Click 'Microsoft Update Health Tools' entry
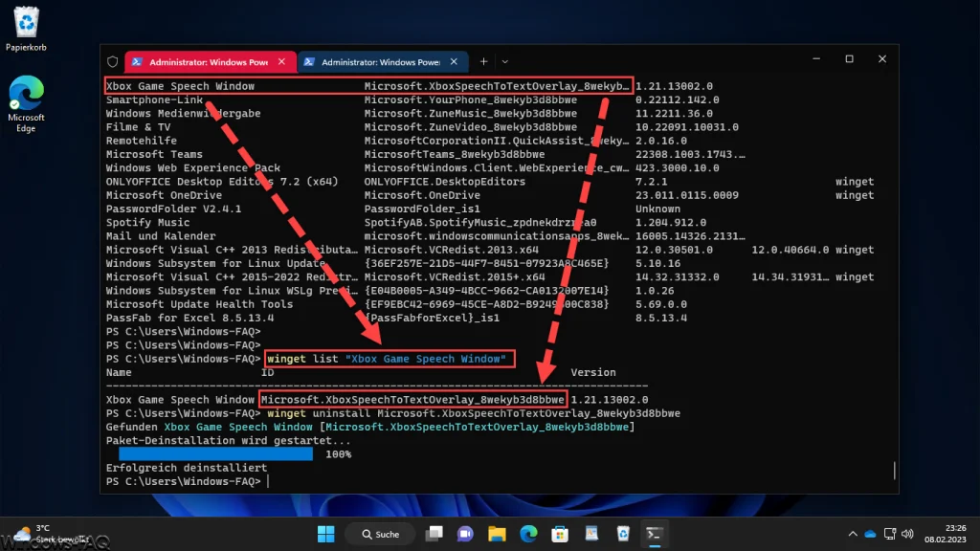The width and height of the screenshot is (980, 551). pos(199,304)
